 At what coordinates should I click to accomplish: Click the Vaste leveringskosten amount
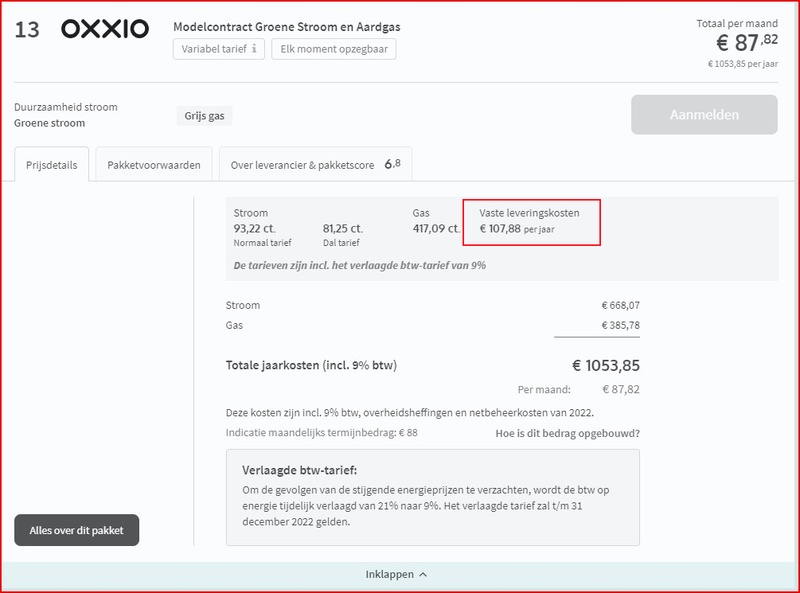(501, 229)
